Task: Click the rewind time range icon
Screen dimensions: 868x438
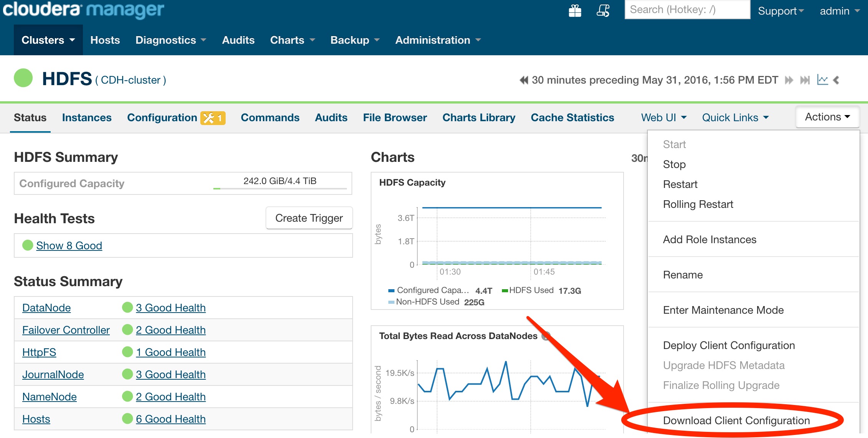Action: [524, 80]
